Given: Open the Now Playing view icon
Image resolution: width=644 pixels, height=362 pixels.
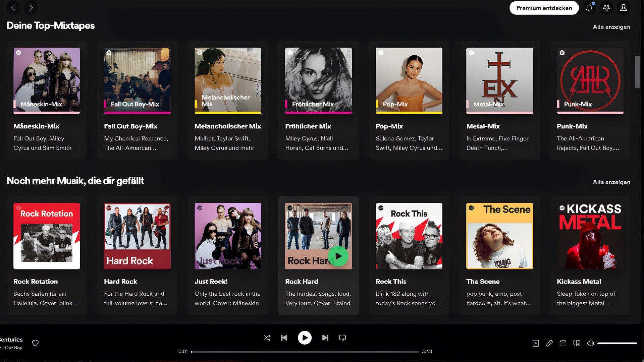Looking at the screenshot, I should [x=536, y=343].
